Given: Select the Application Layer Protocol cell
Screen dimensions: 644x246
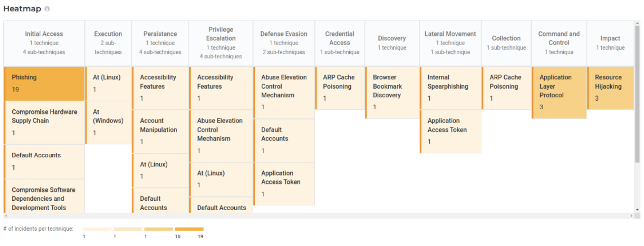Looking at the screenshot, I should (559, 92).
